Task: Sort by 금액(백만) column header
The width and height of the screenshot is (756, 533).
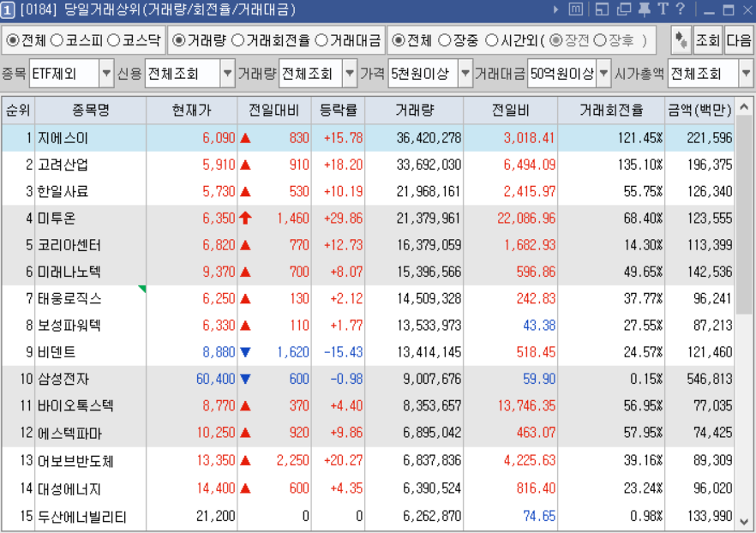Action: tap(699, 111)
